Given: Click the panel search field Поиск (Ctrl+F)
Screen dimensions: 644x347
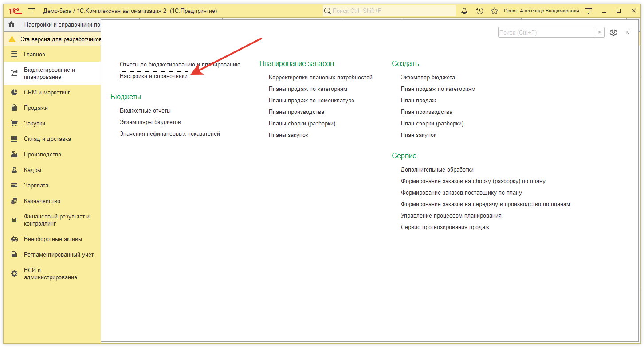Looking at the screenshot, I should [x=546, y=32].
